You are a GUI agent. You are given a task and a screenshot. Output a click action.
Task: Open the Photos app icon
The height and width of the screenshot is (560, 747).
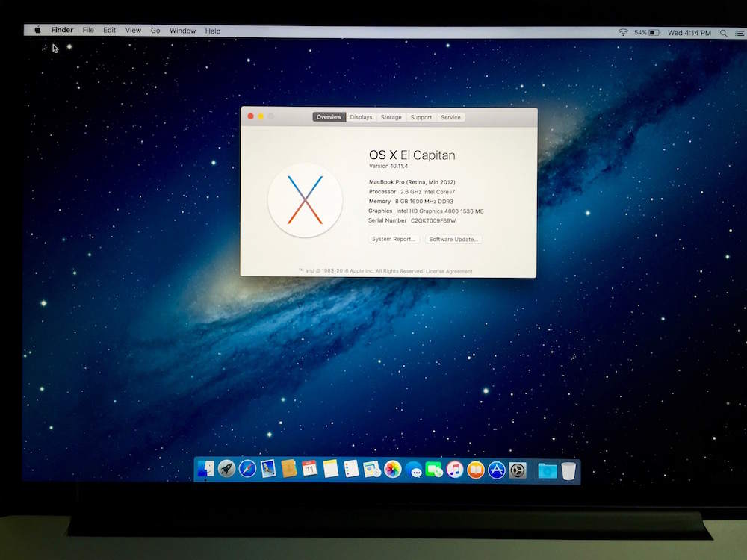click(393, 470)
